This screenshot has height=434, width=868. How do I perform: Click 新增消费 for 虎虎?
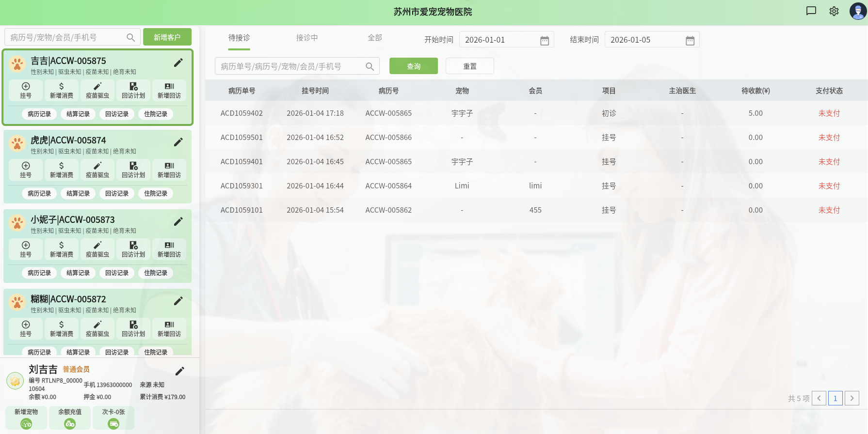point(62,170)
